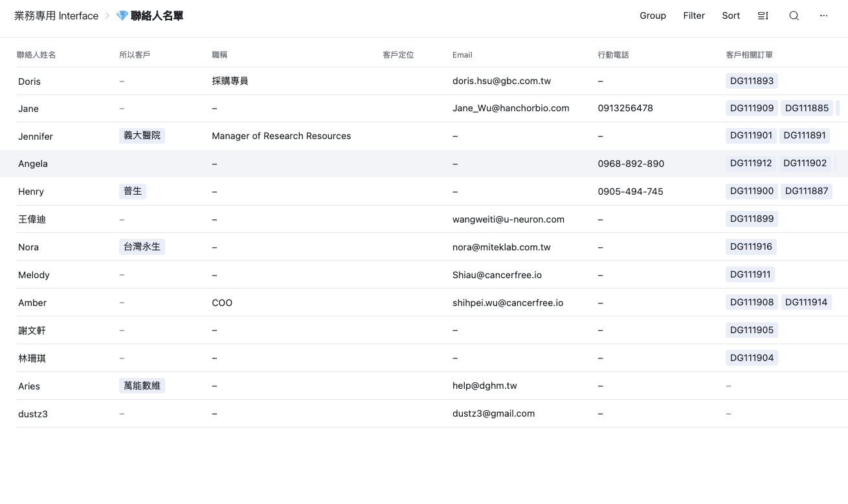Click the 聯絡人姓名 column header
Screen dimensions: 848x504
(x=36, y=55)
